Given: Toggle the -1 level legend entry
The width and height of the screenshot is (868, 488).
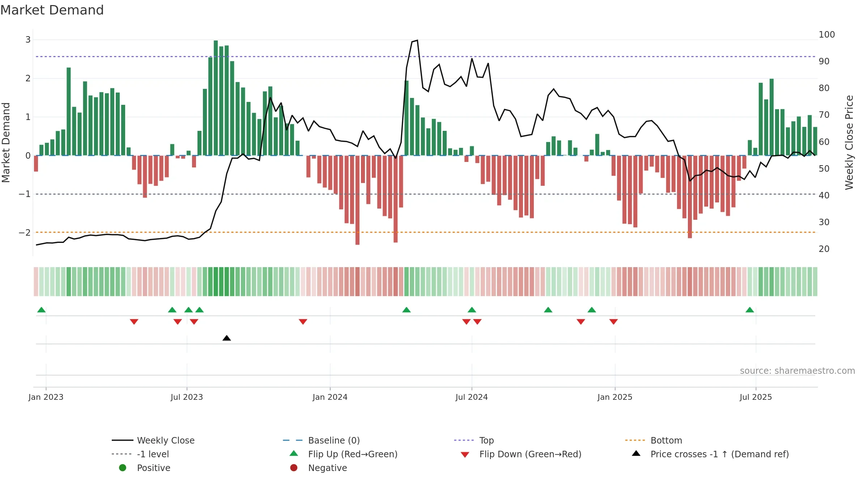Looking at the screenshot, I should 140,454.
